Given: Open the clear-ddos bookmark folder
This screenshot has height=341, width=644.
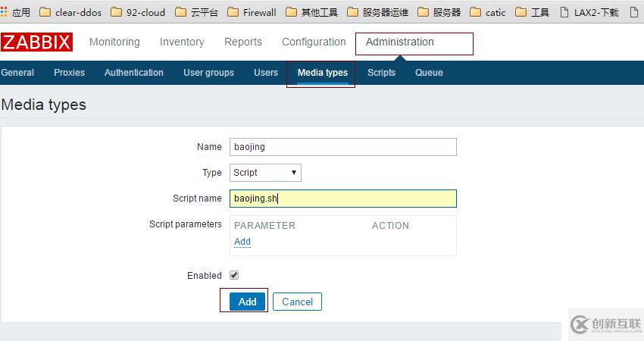Looking at the screenshot, I should coord(70,13).
